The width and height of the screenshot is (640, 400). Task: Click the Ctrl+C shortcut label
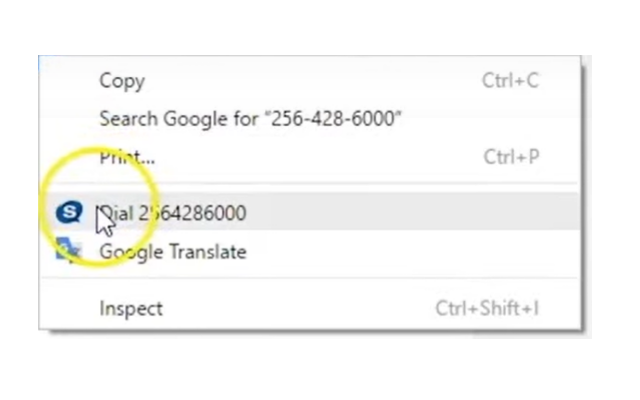click(510, 81)
